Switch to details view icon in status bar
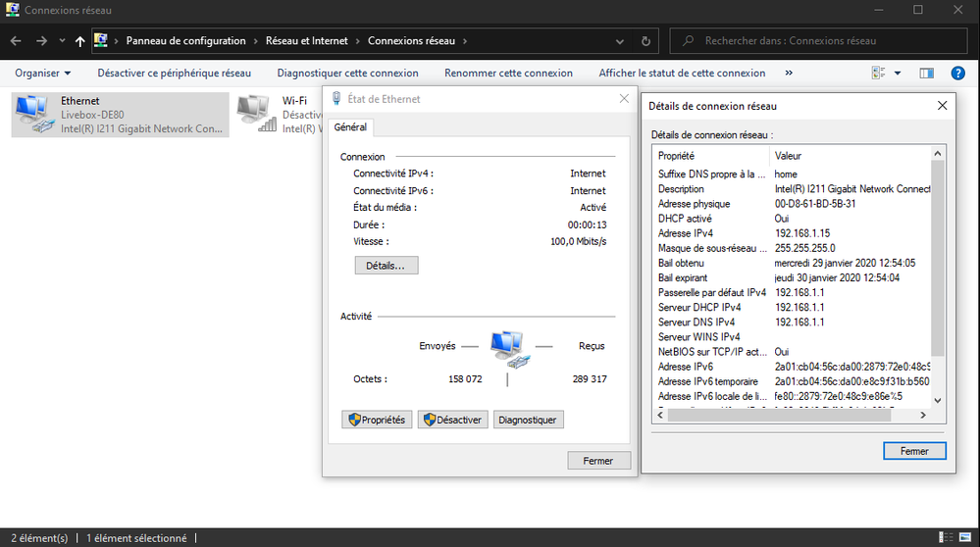 point(946,537)
